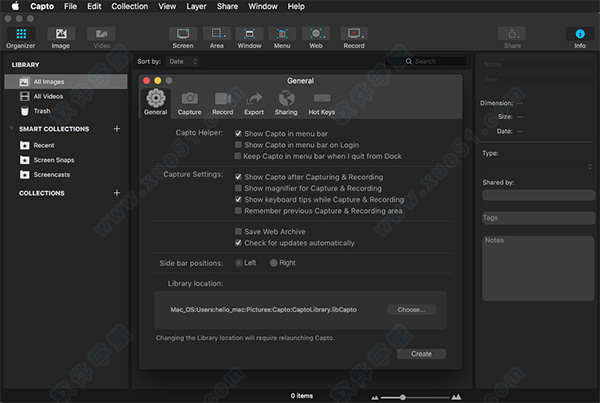Open General preferences gear tab
Screen dimensions: 600x403
tap(155, 102)
